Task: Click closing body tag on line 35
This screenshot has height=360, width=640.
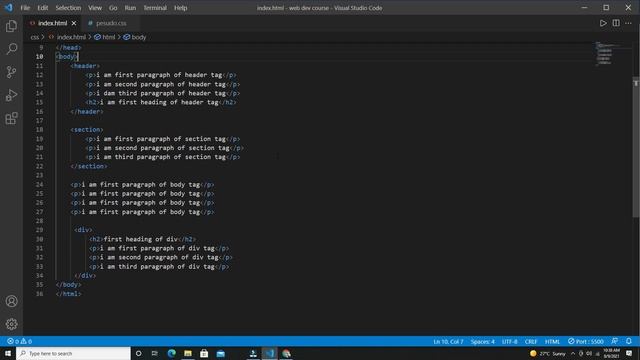Action: click(x=69, y=285)
